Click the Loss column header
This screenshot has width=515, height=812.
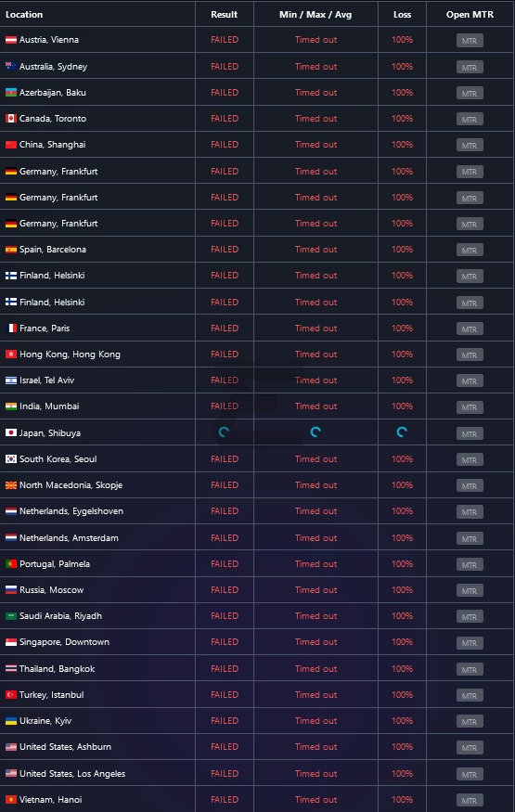pyautogui.click(x=402, y=15)
